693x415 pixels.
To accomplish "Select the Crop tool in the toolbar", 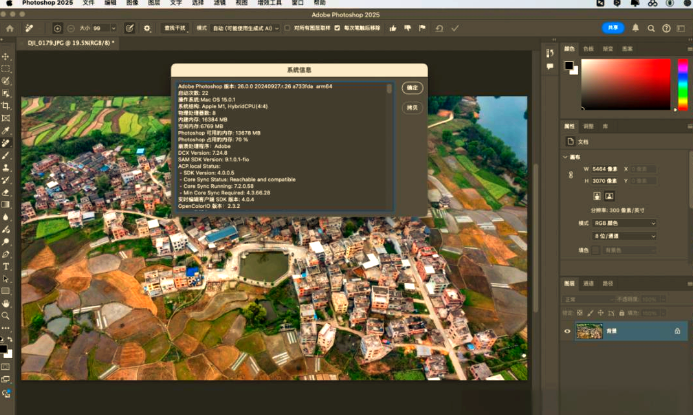I will tap(6, 105).
